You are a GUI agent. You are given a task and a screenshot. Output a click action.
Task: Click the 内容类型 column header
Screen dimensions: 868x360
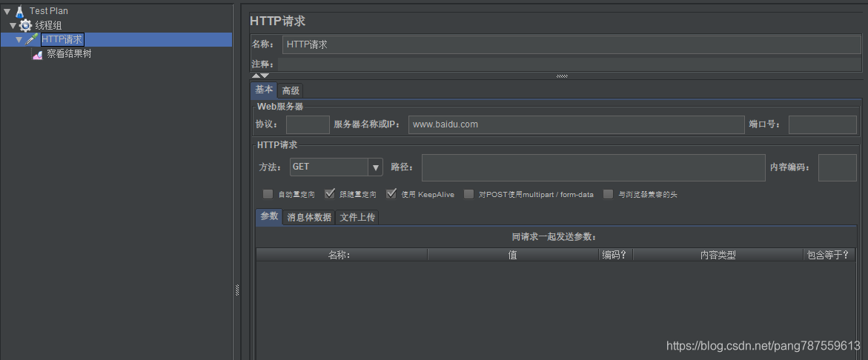point(718,255)
